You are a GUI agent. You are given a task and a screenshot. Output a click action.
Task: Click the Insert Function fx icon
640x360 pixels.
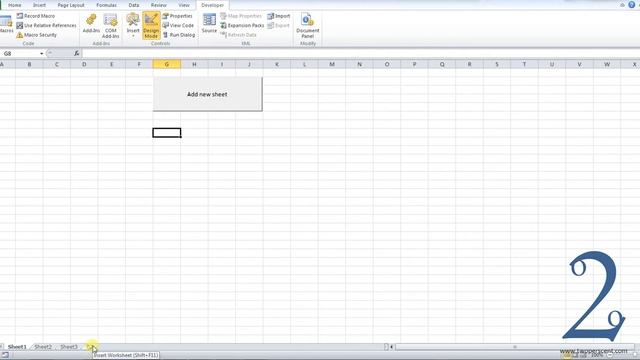point(76,53)
